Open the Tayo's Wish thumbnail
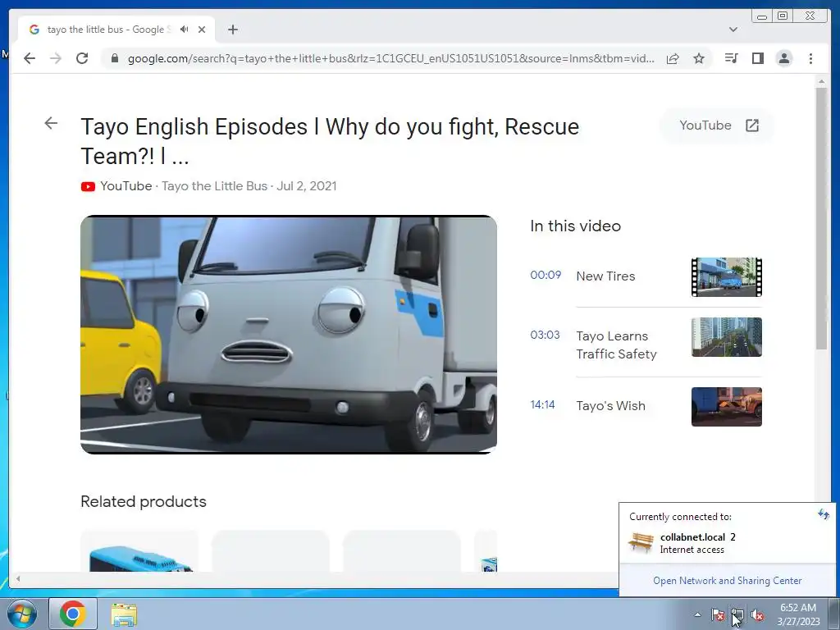This screenshot has height=630, width=840. tap(727, 407)
